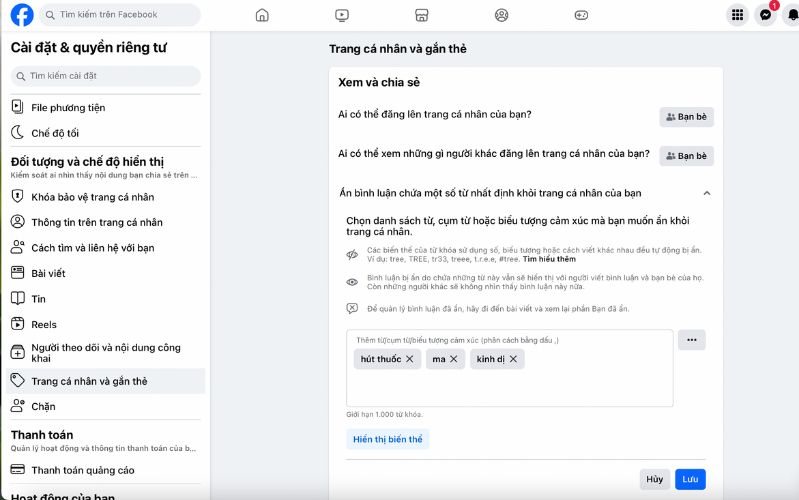Open 'File phương tiện' settings
Screen dimensions: 799x500
105,108
